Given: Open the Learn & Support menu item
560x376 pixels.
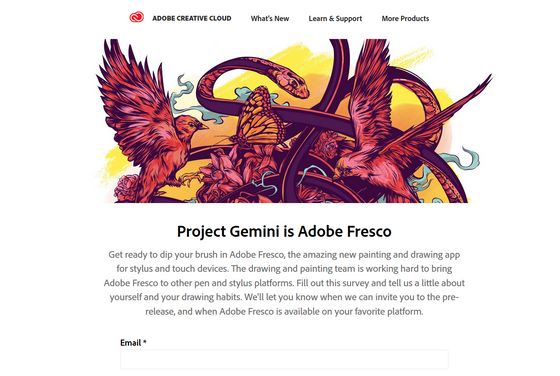Looking at the screenshot, I should tap(335, 19).
